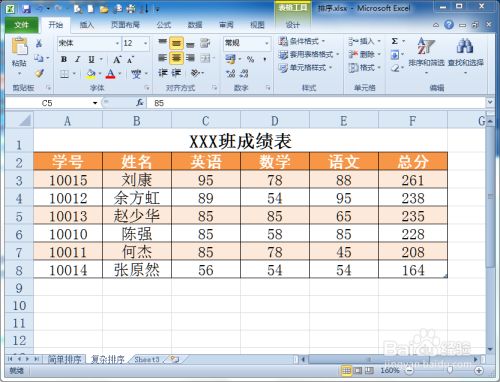The width and height of the screenshot is (500, 382).
Task: Click decrease indent icon
Action: [163, 73]
